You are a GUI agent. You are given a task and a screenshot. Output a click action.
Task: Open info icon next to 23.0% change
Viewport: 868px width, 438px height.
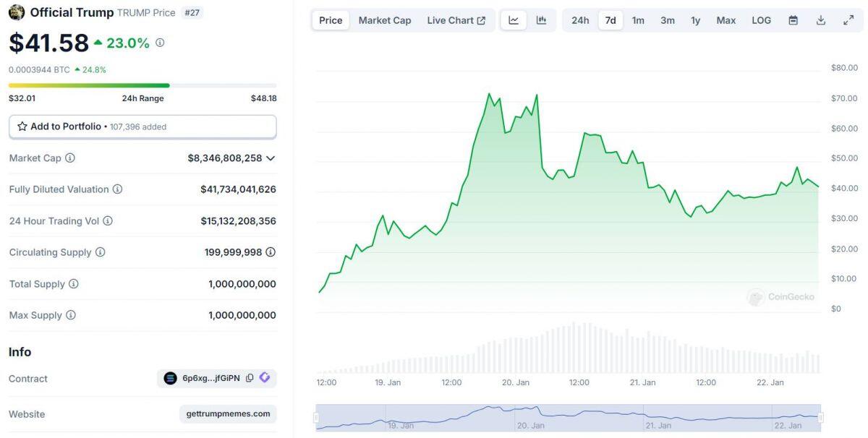160,43
